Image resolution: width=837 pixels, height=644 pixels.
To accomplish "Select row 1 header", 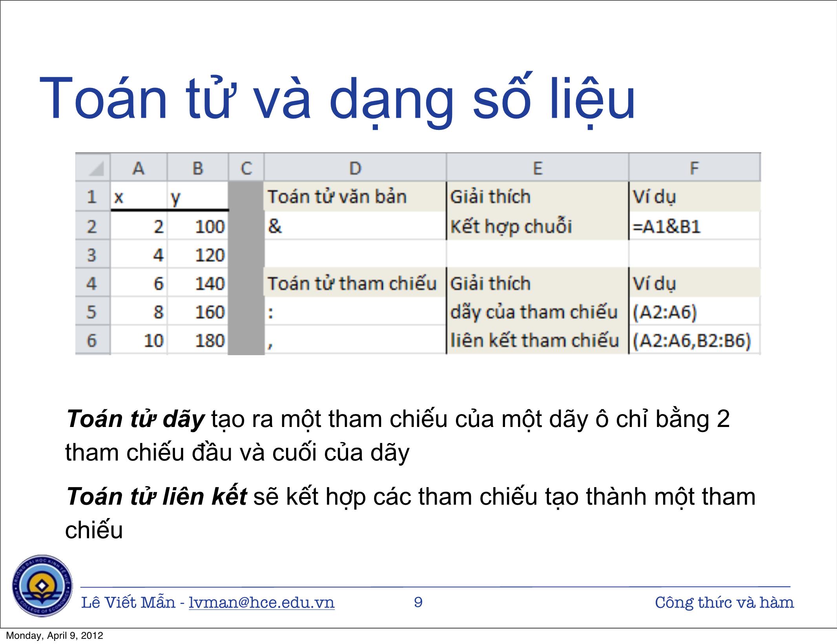I will point(93,196).
